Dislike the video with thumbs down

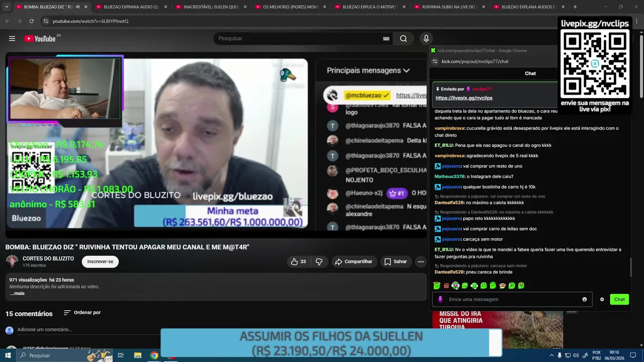coord(319,261)
